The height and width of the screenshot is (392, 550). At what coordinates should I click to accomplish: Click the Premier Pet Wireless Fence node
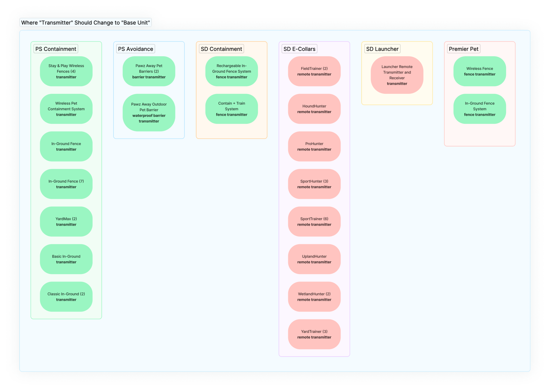479,71
